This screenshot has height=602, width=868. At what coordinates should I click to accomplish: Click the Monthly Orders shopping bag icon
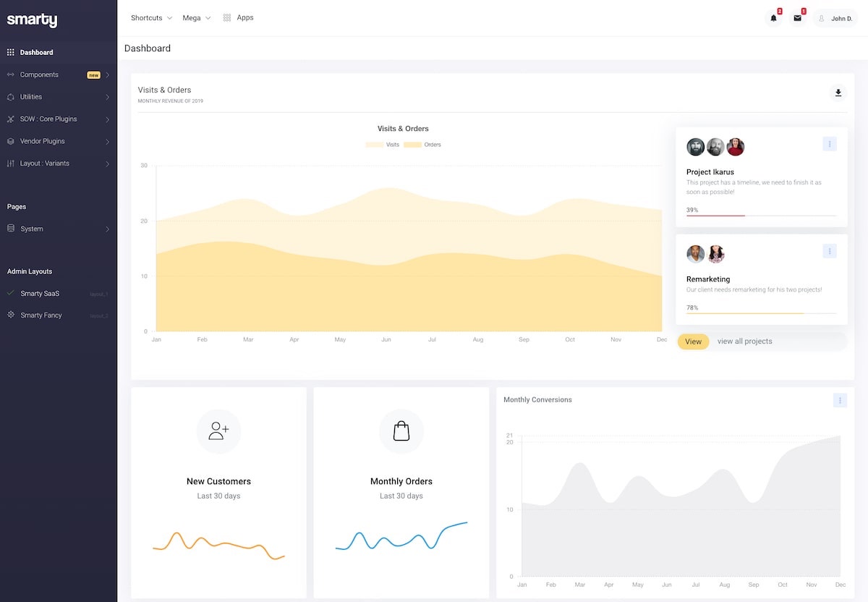click(401, 431)
